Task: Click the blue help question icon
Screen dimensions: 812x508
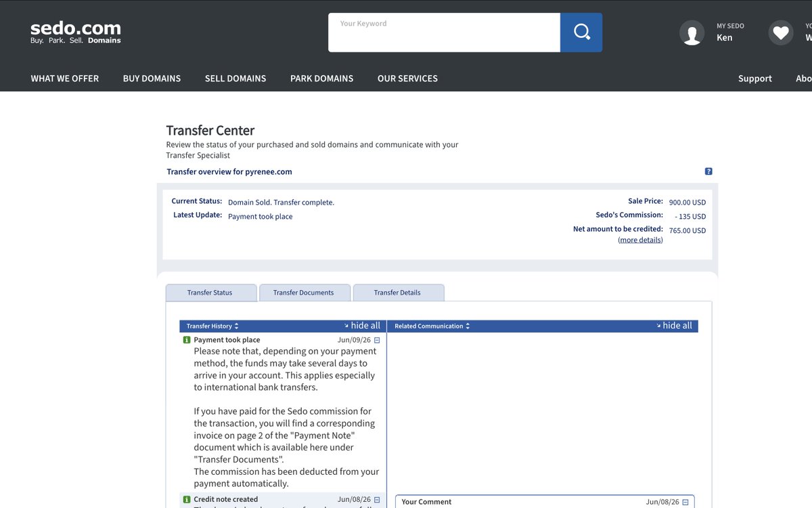Action: (x=708, y=171)
